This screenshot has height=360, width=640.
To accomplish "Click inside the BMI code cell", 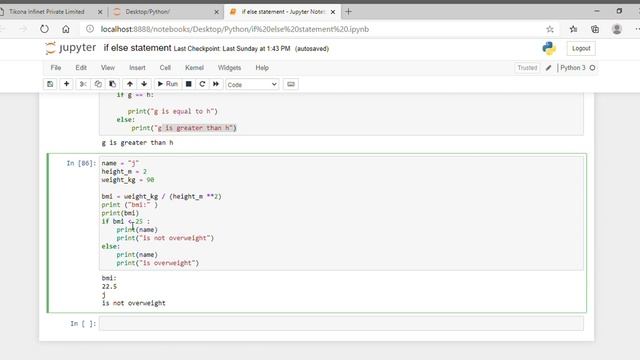I will click(341, 213).
